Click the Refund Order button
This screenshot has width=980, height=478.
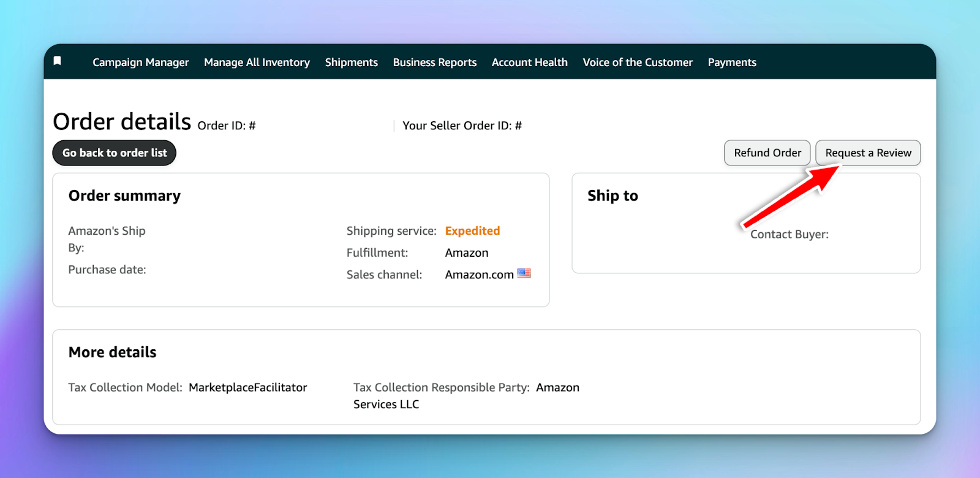[x=767, y=153]
